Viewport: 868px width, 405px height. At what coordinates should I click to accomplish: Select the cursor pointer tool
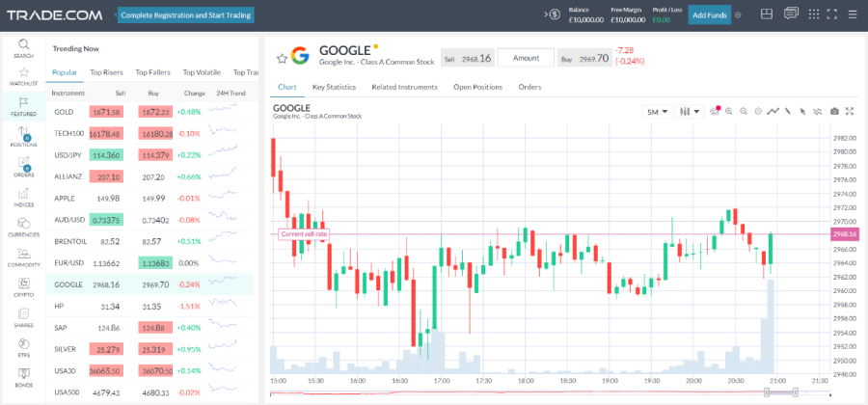(802, 111)
